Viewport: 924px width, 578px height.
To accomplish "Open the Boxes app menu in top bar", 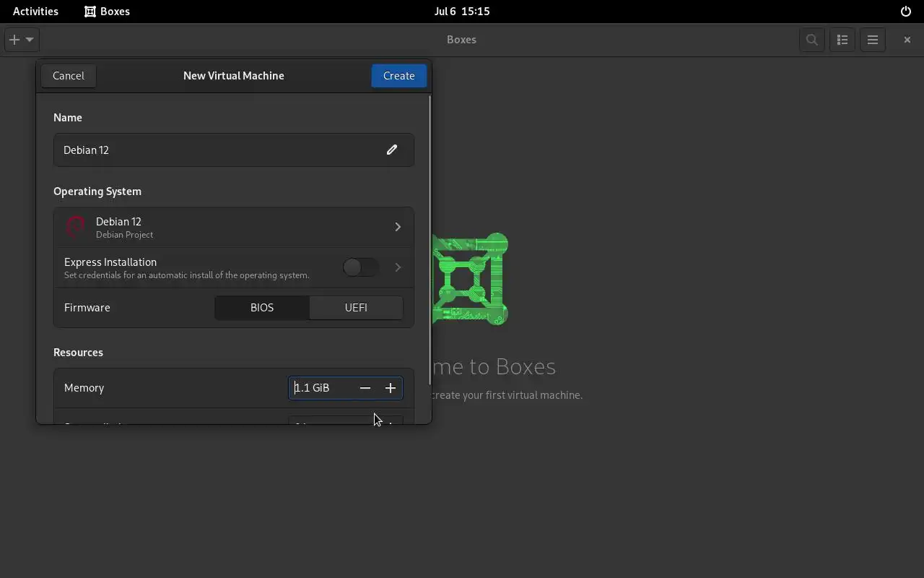I will pyautogui.click(x=107, y=12).
